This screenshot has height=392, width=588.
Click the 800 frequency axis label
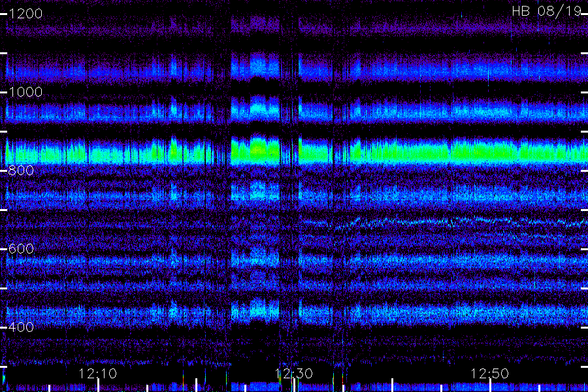pyautogui.click(x=21, y=171)
